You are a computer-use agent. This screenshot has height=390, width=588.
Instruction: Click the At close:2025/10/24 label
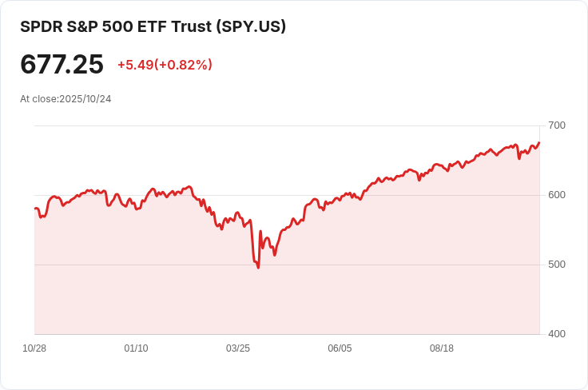pyautogui.click(x=66, y=99)
